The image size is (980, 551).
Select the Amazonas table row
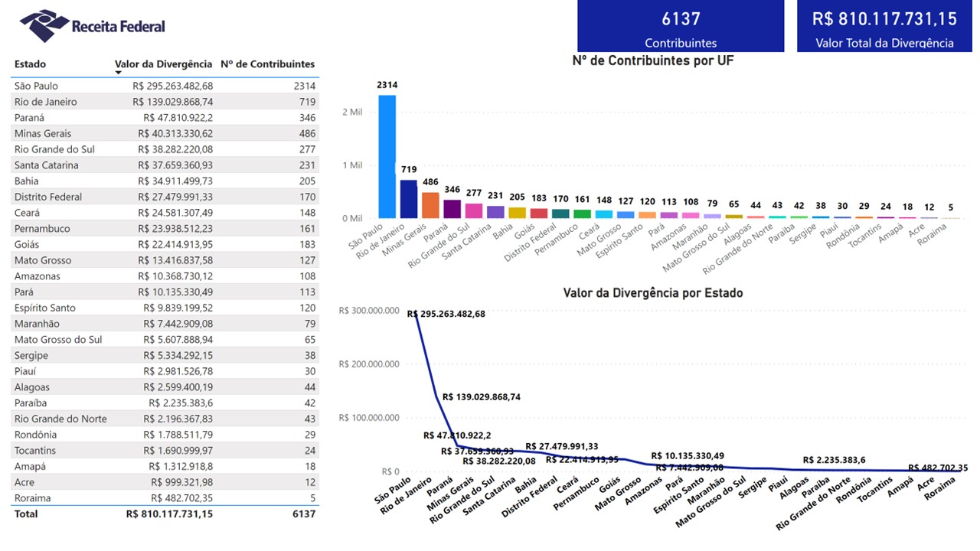(165, 276)
